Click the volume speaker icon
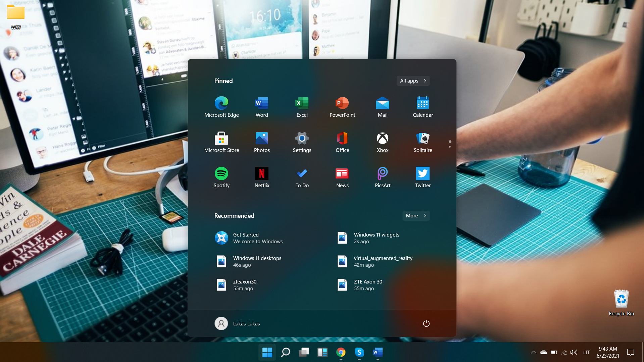The height and width of the screenshot is (362, 644). (x=574, y=352)
